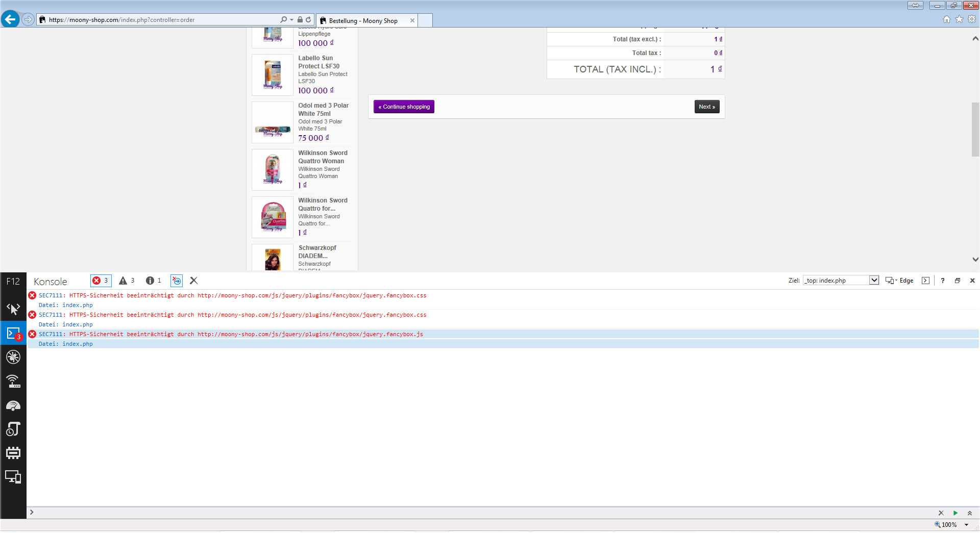This screenshot has width=980, height=533.
Task: Click index.php link under first SEC7111 error
Action: [78, 305]
